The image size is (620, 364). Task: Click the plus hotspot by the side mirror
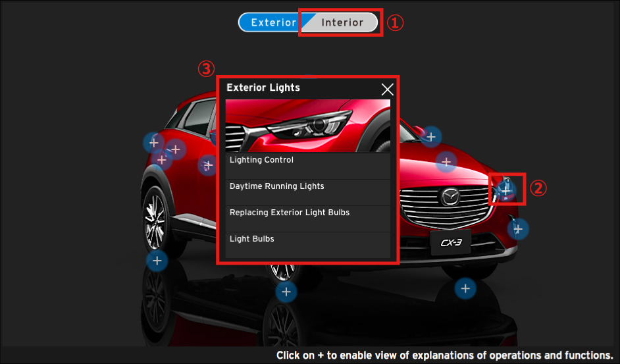coord(430,137)
